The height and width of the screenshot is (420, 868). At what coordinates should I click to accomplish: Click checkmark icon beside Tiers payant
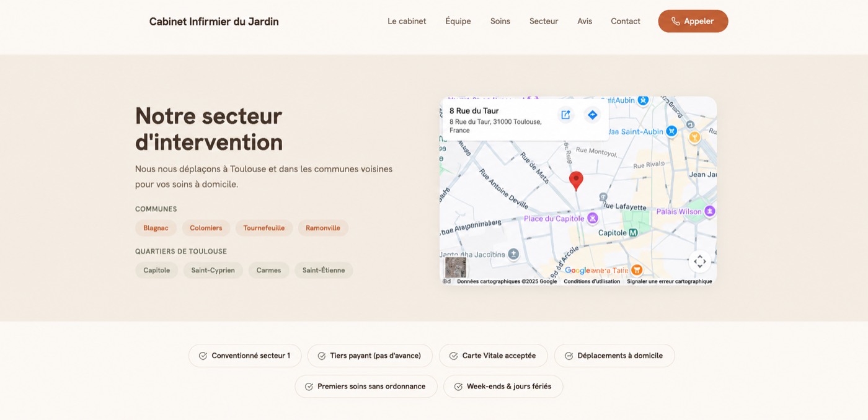322,356
